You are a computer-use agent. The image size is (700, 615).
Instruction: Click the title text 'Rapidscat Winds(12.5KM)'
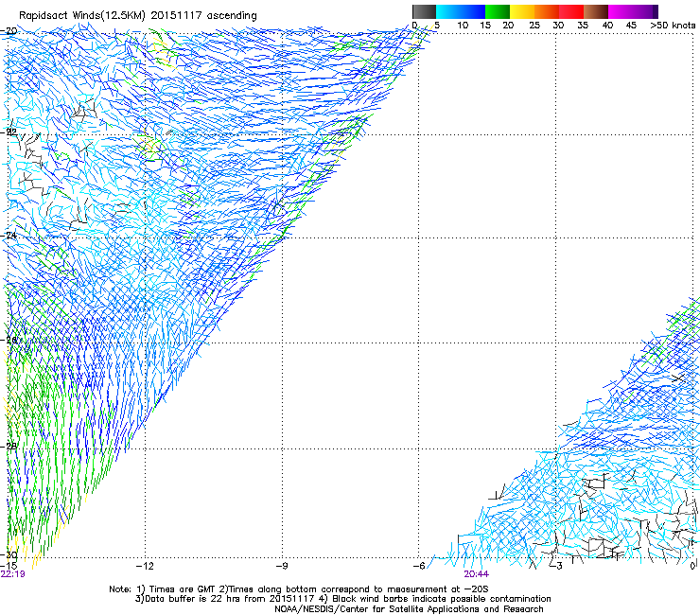point(82,16)
